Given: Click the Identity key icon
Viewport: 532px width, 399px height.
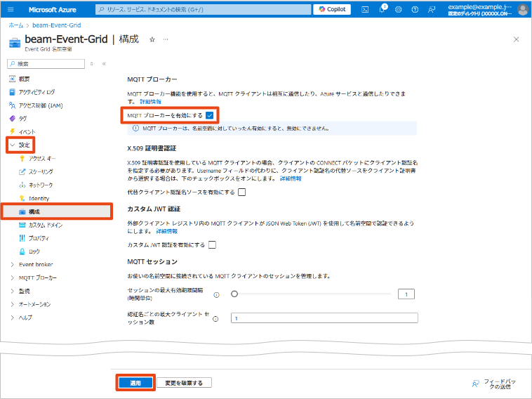Looking at the screenshot, I should (22, 198).
